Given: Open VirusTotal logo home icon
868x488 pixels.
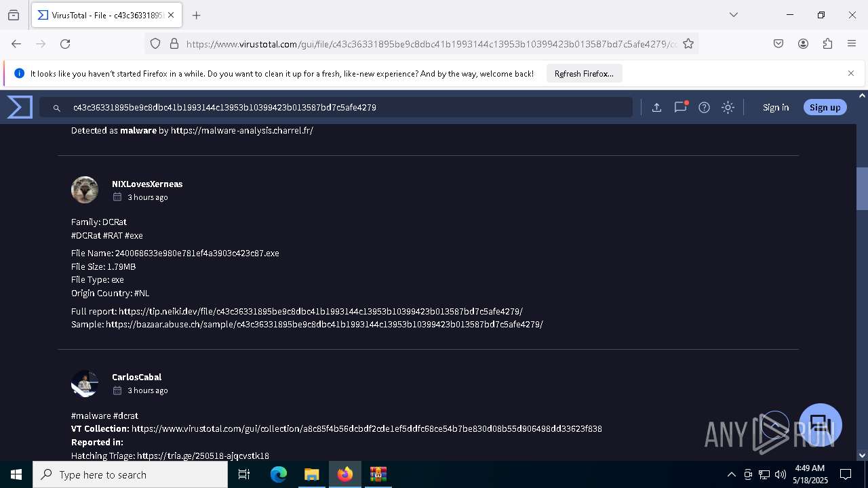Looking at the screenshot, I should coord(20,107).
